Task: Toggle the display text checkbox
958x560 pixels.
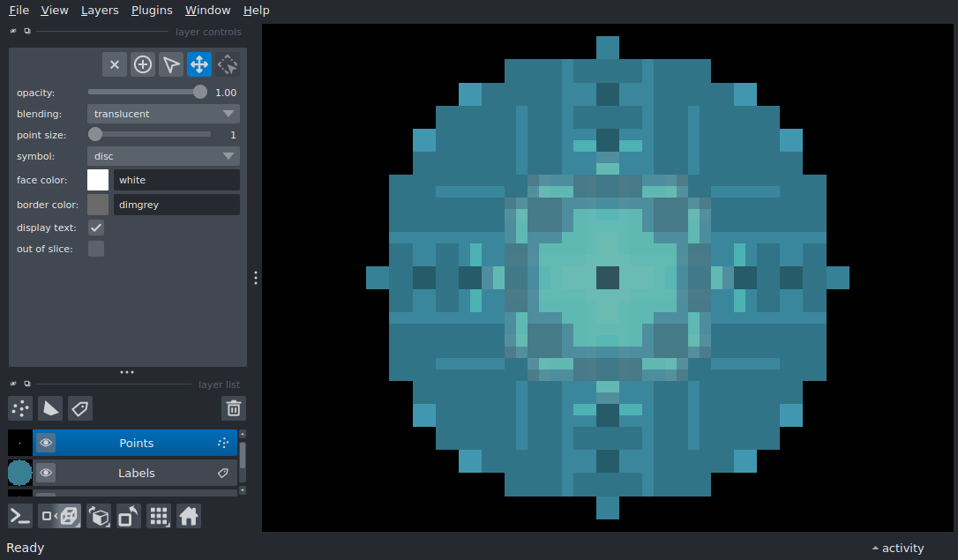Action: click(96, 228)
